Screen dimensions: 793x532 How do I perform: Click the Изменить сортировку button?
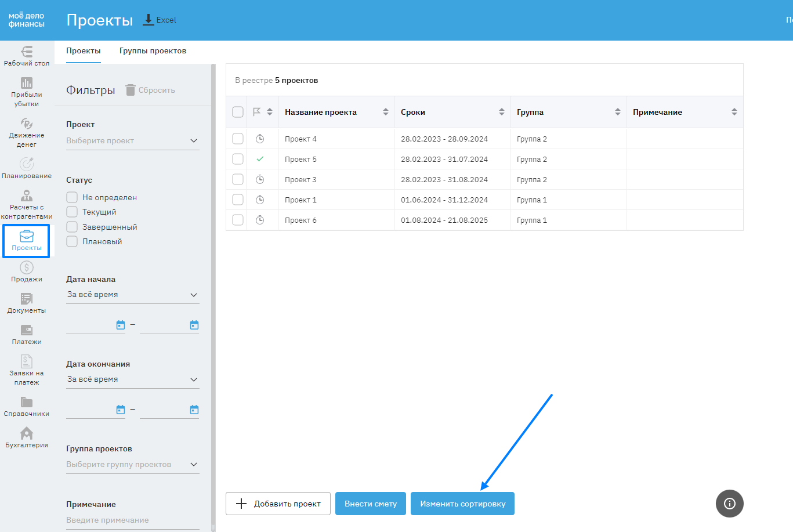pos(462,504)
